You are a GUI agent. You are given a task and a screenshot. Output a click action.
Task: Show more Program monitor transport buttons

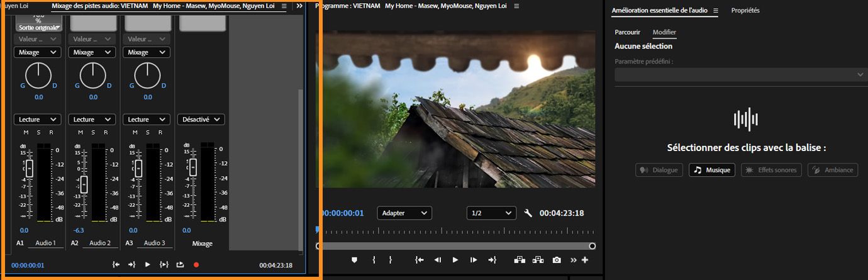(x=573, y=260)
